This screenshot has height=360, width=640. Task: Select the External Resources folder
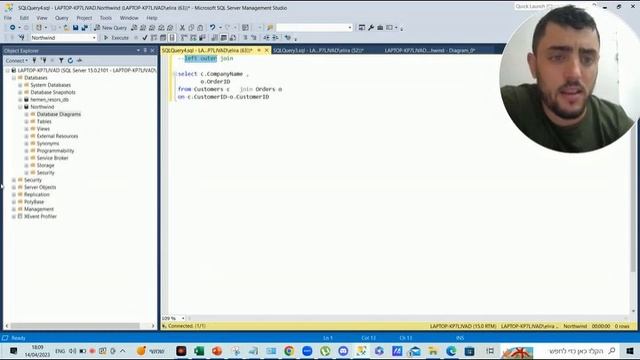pos(57,136)
